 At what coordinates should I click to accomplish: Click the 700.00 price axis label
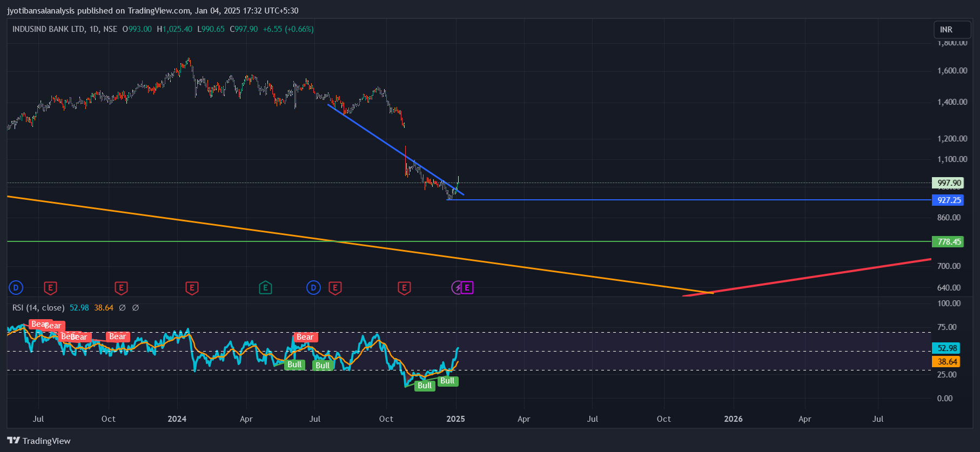point(949,266)
